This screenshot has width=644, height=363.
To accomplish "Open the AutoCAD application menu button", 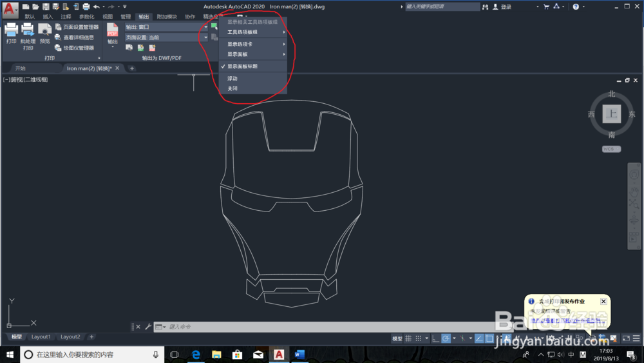I will click(10, 9).
